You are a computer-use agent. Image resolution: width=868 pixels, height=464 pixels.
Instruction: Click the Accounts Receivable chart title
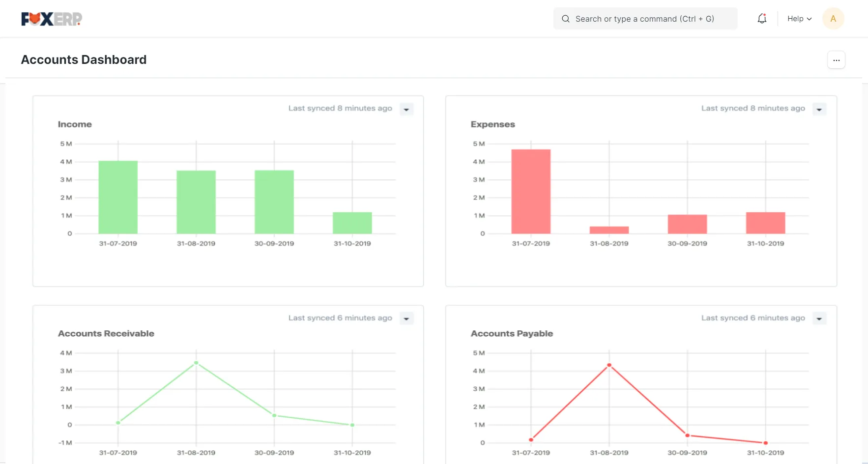pyautogui.click(x=106, y=334)
